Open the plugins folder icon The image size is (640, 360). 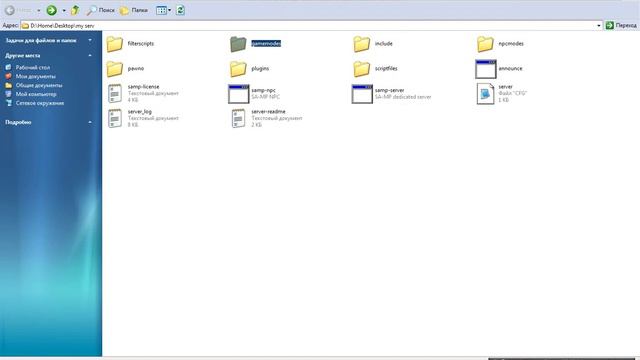click(238, 69)
